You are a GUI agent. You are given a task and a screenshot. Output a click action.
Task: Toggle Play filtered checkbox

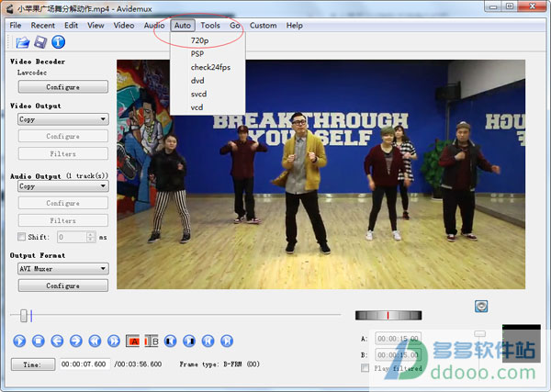coord(365,368)
